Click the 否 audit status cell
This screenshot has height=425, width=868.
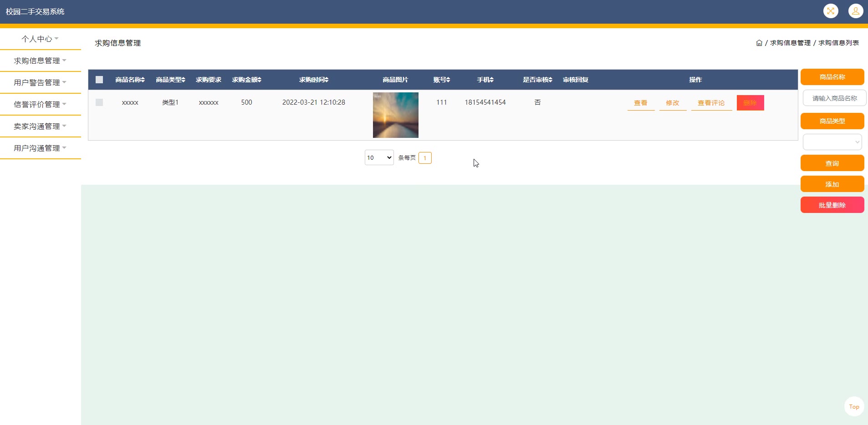tap(537, 102)
